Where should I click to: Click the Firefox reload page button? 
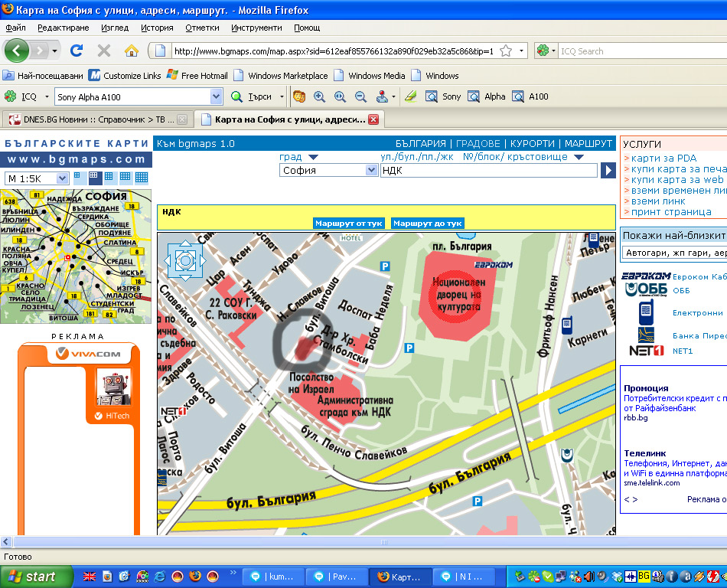point(76,51)
